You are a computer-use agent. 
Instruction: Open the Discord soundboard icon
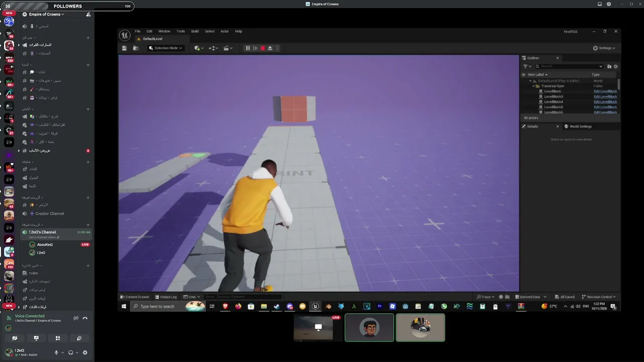[79, 338]
